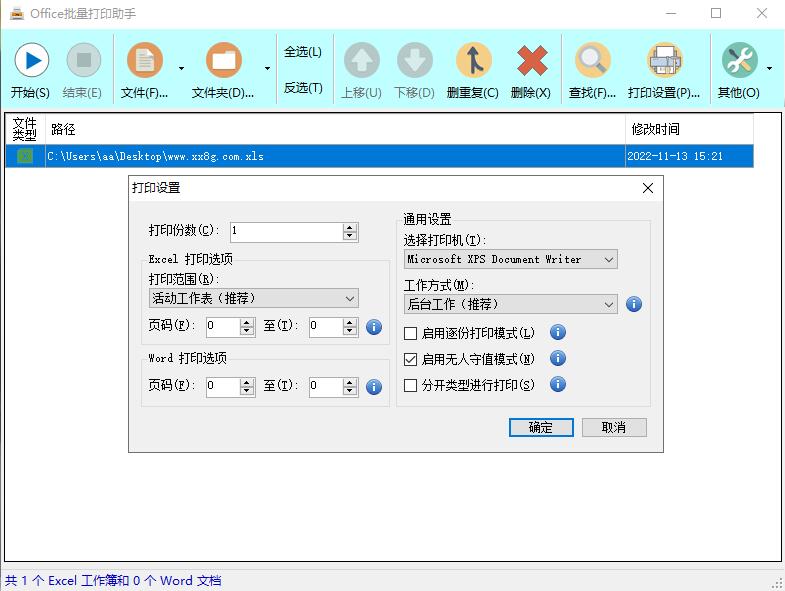Click the Add Folder (文件夹) toolbar icon
Image resolution: width=785 pixels, height=591 pixels.
(x=223, y=61)
